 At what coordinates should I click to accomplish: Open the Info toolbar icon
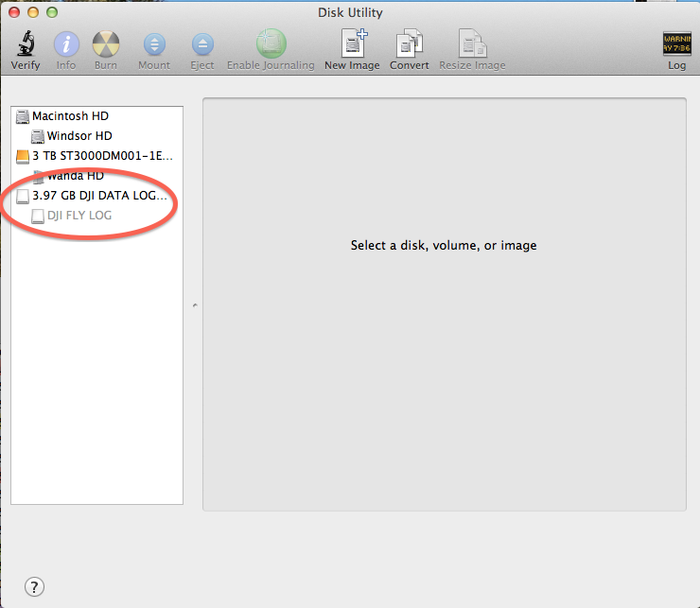pyautogui.click(x=66, y=44)
